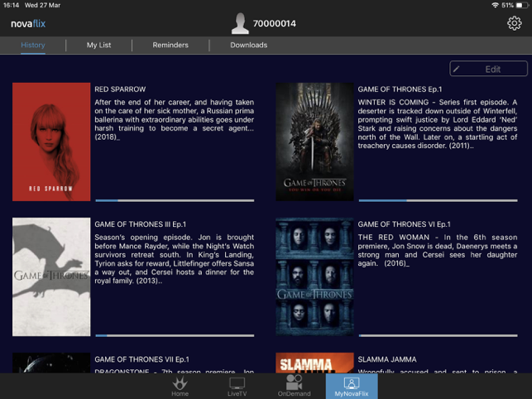Select GAME OF THRONES VII Ep.1 title
This screenshot has width=532, height=399.
pos(141,359)
